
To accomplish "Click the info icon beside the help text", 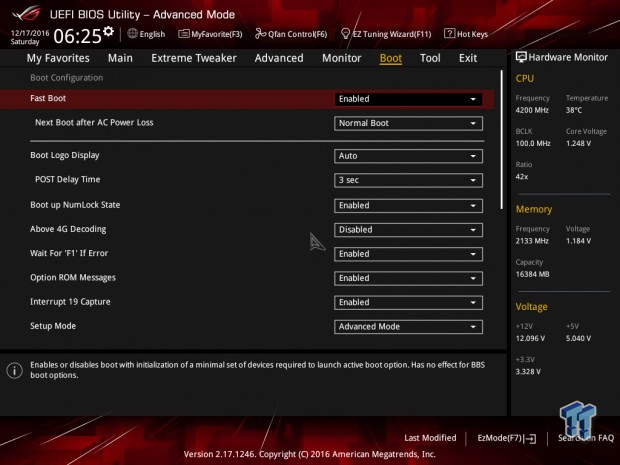I will pyautogui.click(x=15, y=370).
